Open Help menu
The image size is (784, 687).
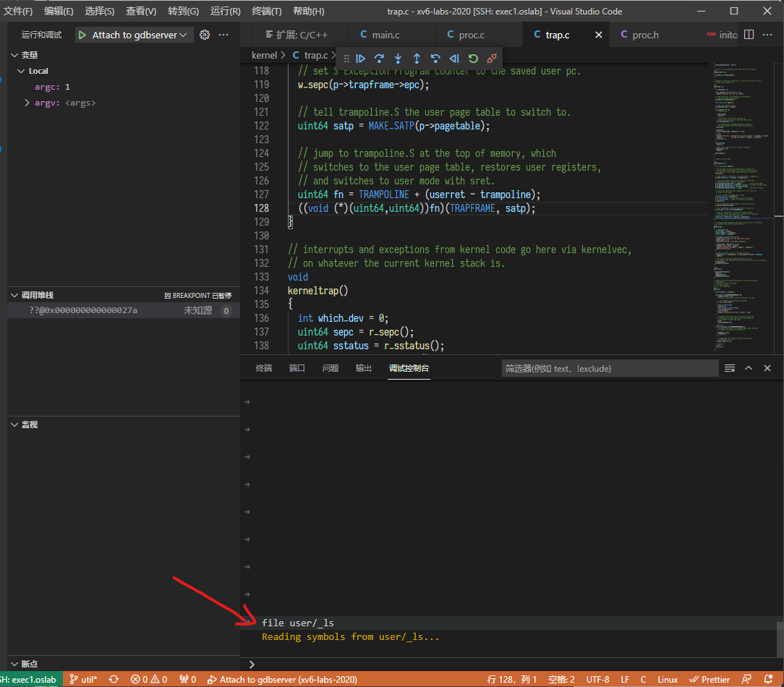click(309, 11)
